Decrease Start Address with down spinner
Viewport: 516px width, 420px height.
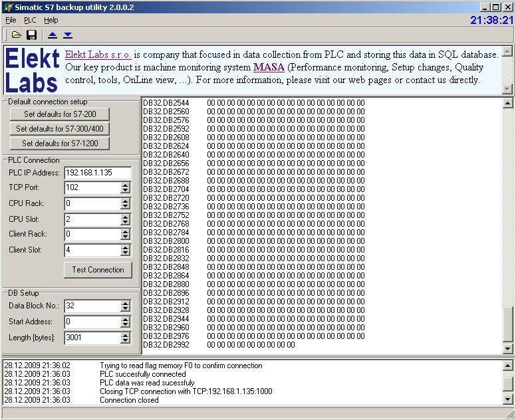(x=125, y=324)
